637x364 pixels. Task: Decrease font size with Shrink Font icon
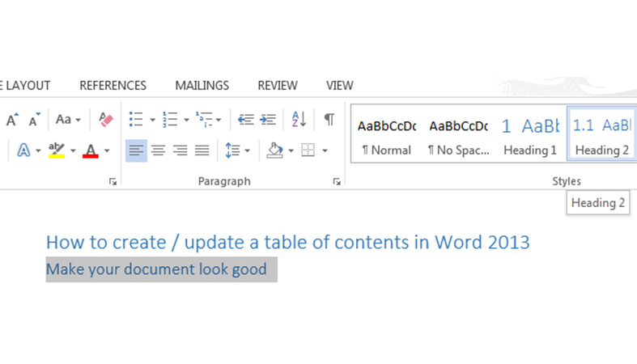point(35,119)
